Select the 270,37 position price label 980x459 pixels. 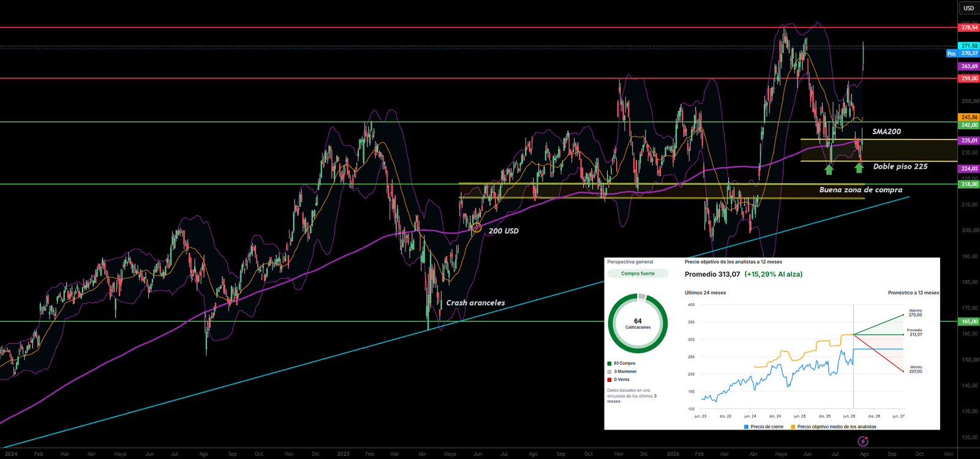coord(969,53)
